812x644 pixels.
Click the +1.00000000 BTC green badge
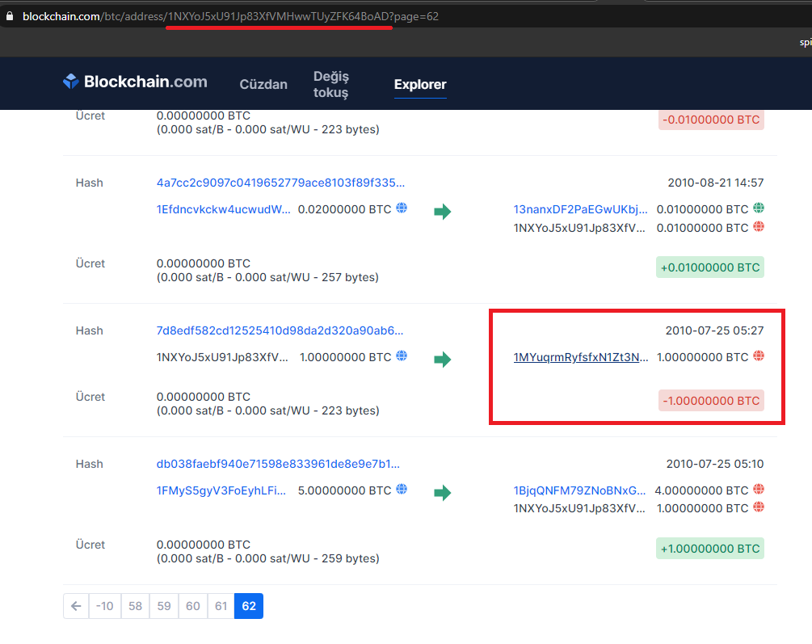pyautogui.click(x=710, y=549)
